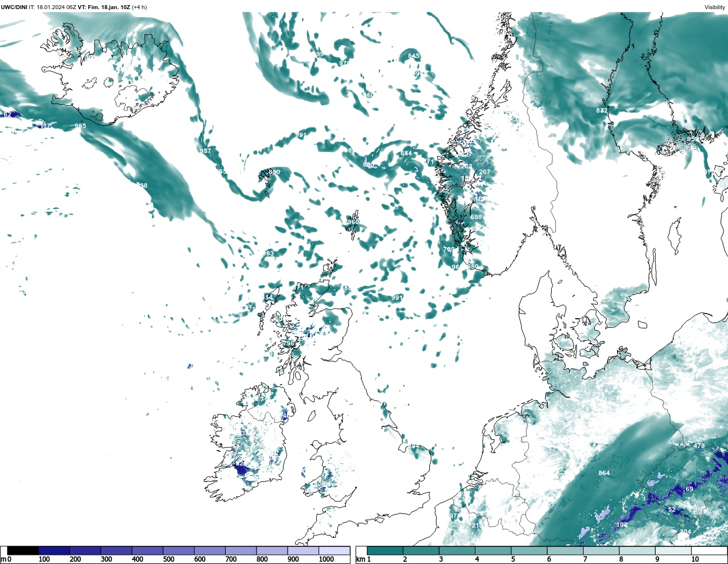The height and width of the screenshot is (564, 728).
Task: Click the map value '267' over Norway
Action: tap(485, 172)
